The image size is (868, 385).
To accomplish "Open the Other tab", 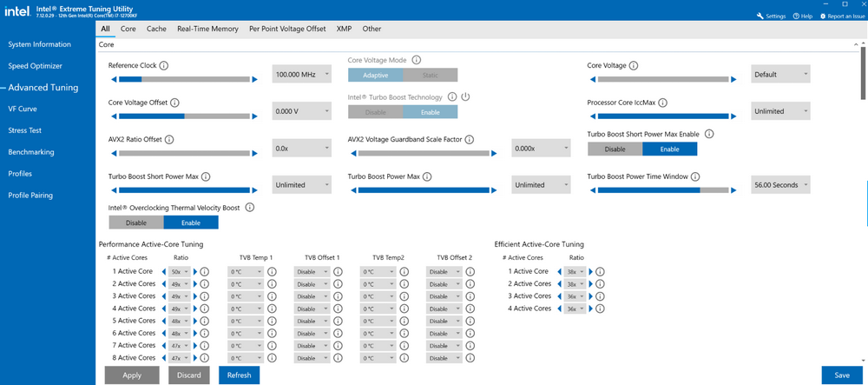I will (372, 29).
